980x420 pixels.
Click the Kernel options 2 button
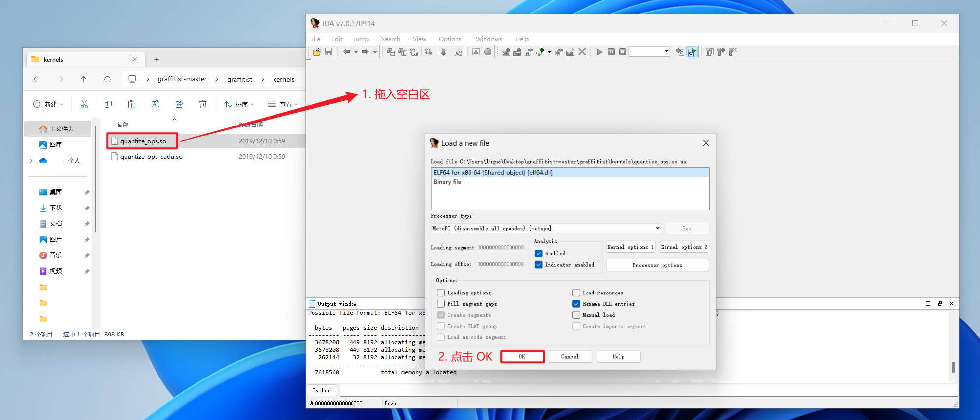[684, 247]
